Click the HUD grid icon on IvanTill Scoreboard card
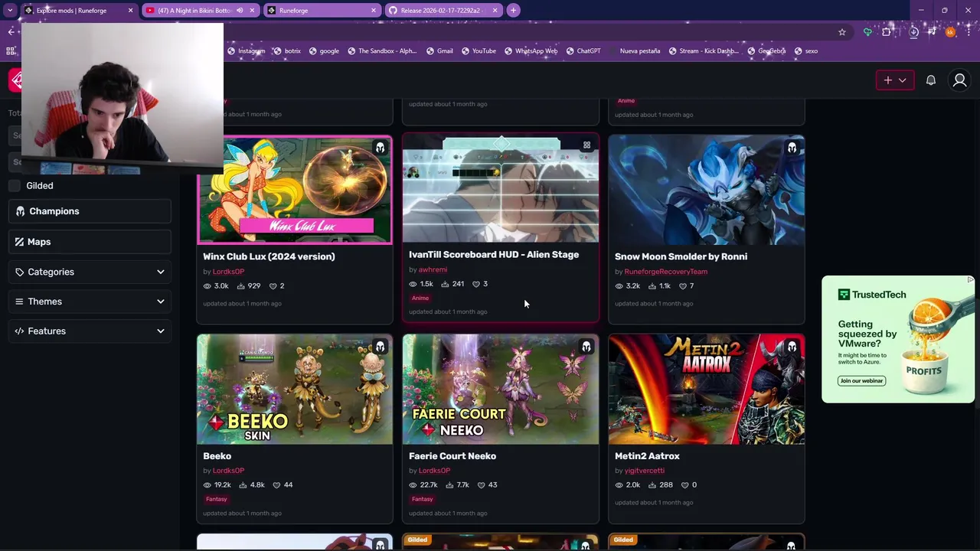 586,145
